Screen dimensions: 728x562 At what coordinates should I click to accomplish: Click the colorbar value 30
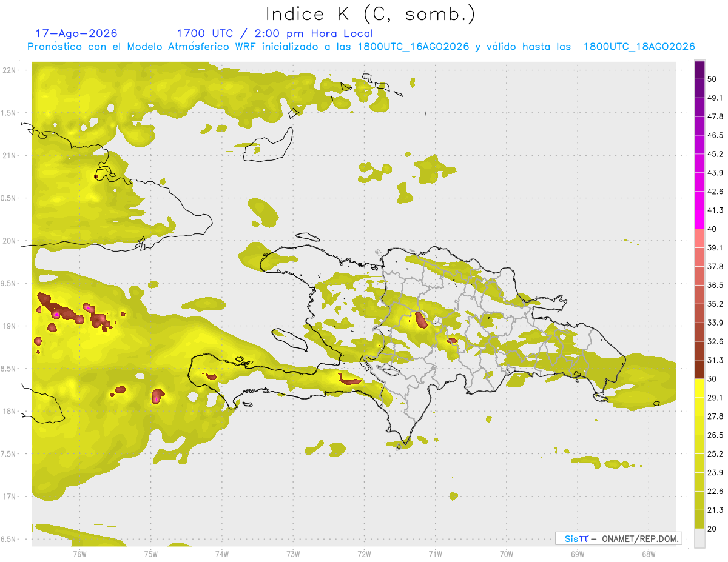tap(712, 379)
